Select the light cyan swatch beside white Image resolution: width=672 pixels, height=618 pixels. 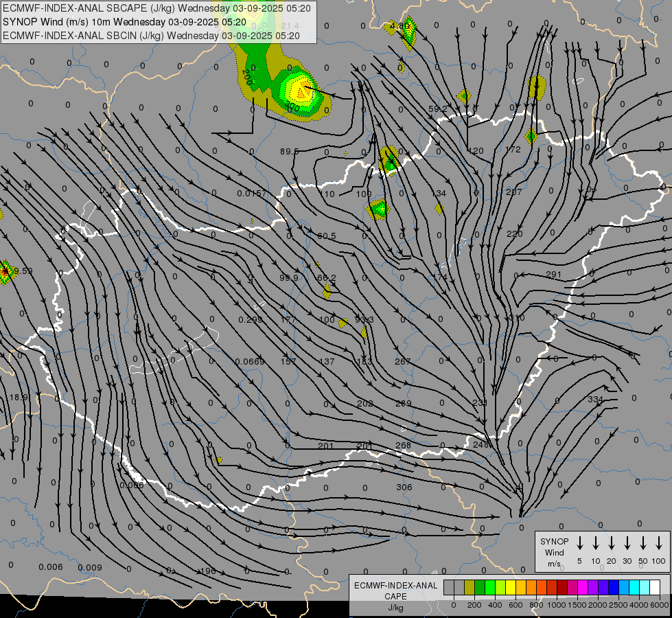click(644, 587)
